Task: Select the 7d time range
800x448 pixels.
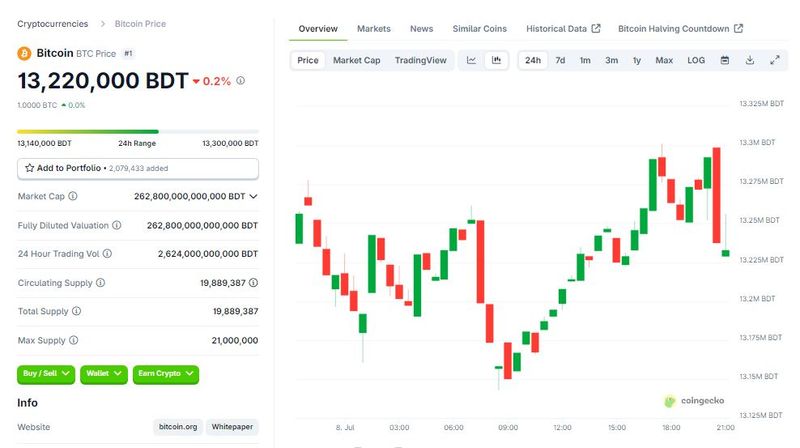Action: click(x=560, y=61)
